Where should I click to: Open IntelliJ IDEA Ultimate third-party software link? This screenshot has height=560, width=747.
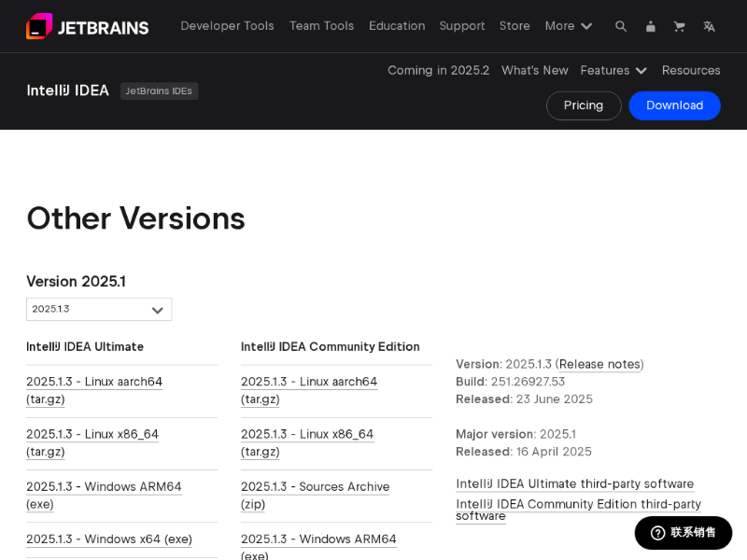click(574, 483)
